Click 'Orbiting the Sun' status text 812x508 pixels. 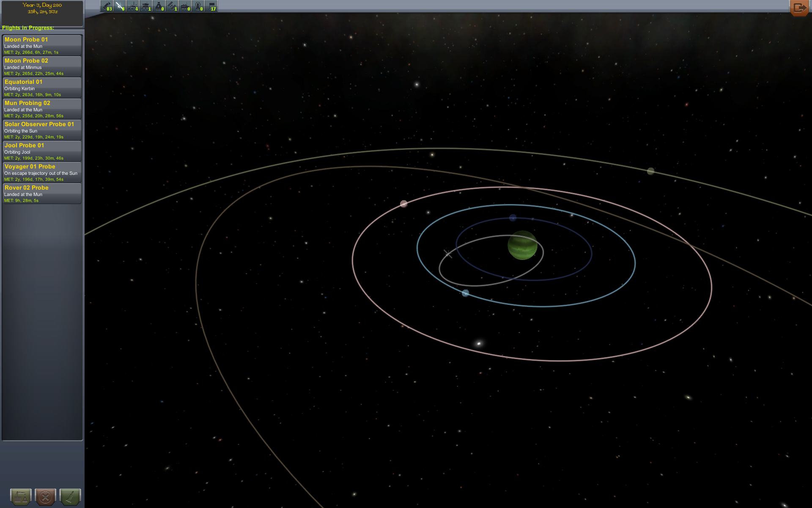[x=21, y=131]
